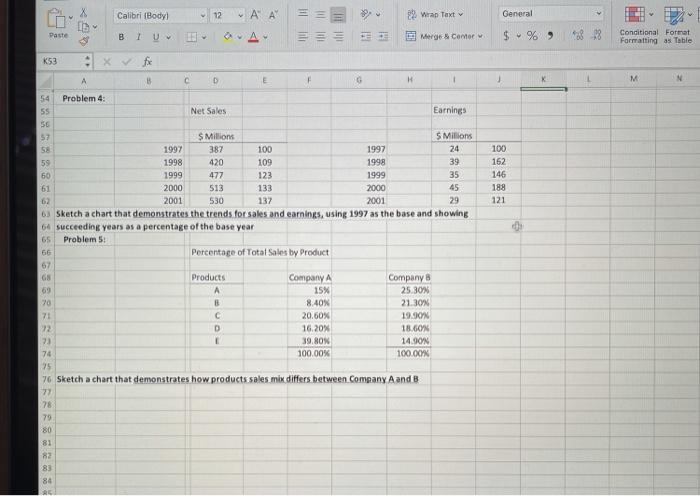Click the formula bar confirm checkmark

tap(127, 62)
